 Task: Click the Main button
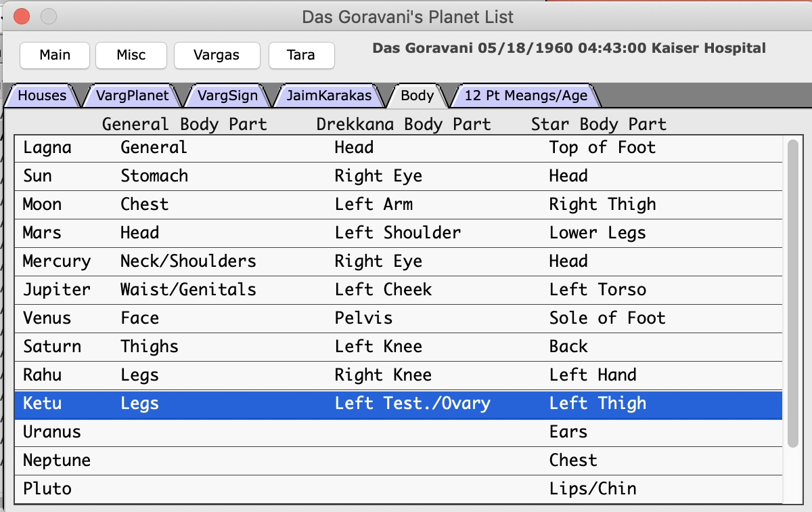tap(55, 56)
